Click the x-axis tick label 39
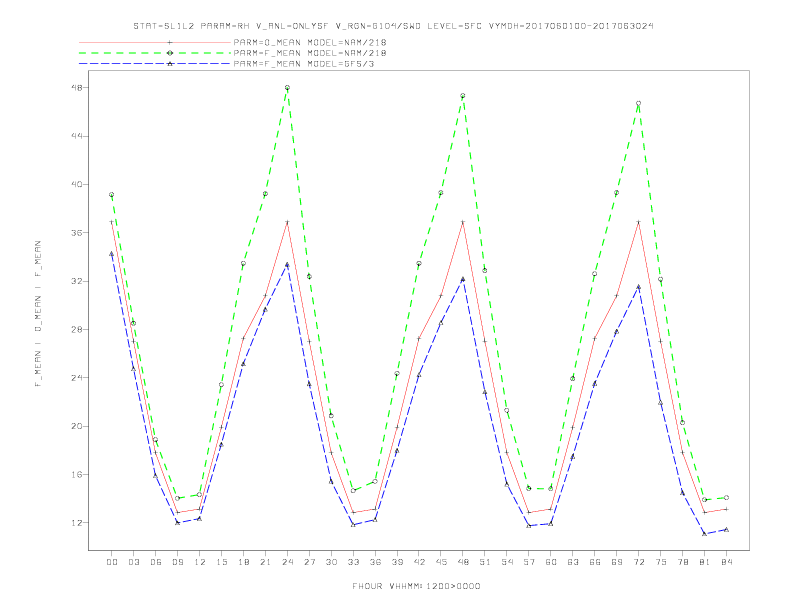 coord(397,562)
